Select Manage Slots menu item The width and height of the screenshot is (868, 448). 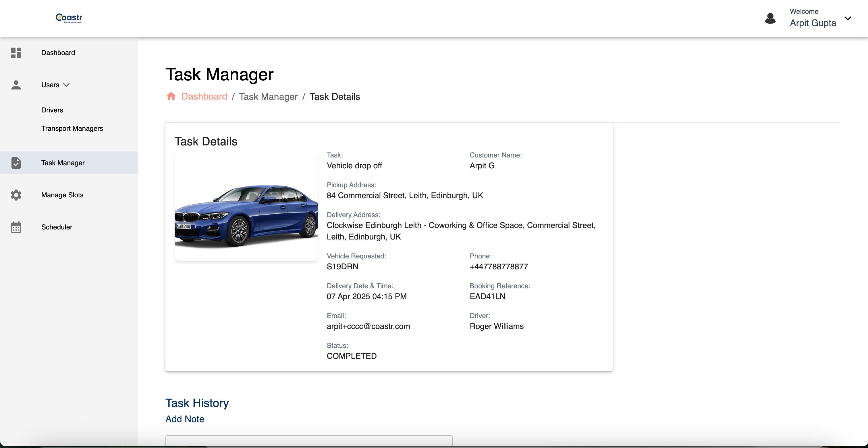click(x=62, y=195)
